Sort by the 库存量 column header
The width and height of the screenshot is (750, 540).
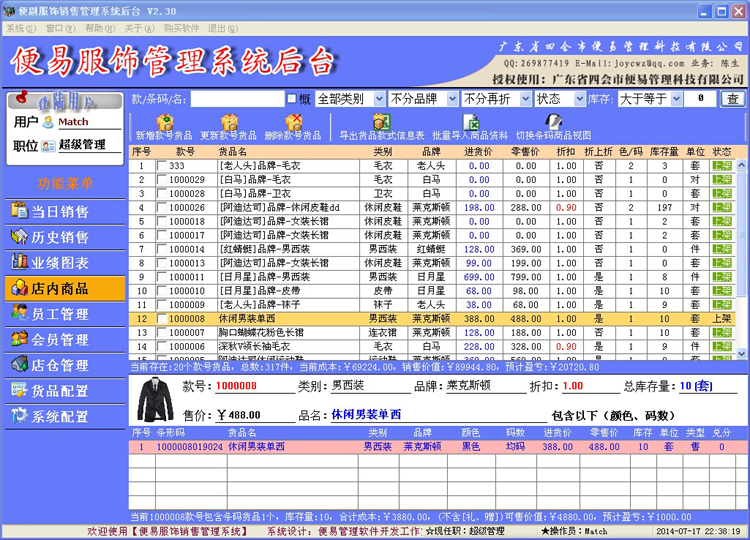coord(664,152)
